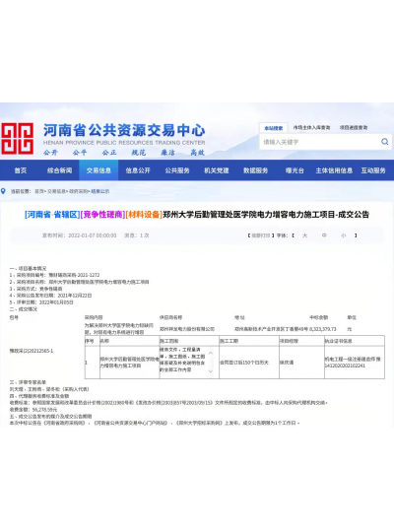Select the 本站搜索 search tab
Viewport: 394px width, 532px height.
point(274,128)
